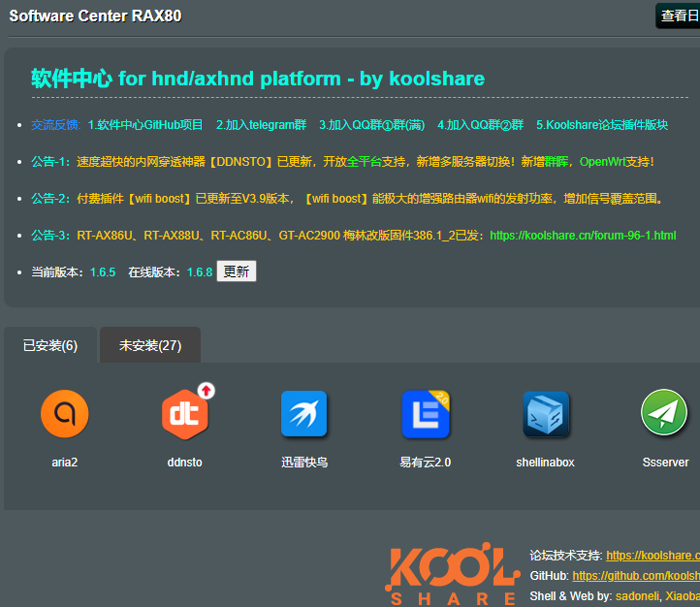Click the online version 1.6.8 value
Screen dimensions: 700x607
[x=200, y=272]
